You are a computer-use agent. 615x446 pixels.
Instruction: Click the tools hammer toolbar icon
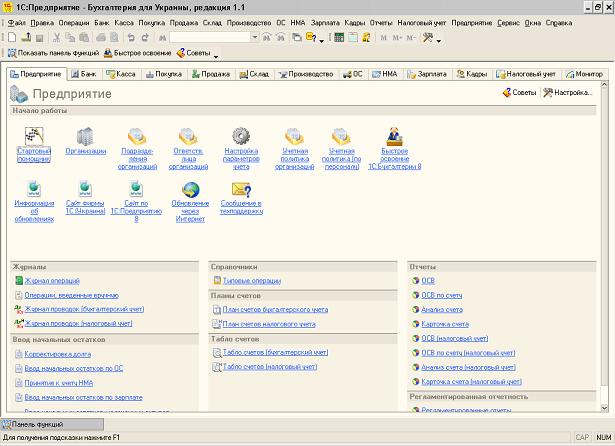tap(428, 38)
